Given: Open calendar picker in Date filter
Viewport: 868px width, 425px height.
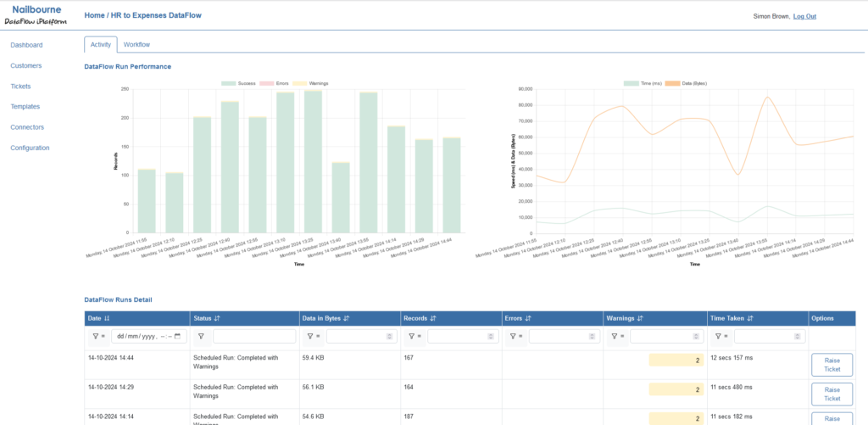Looking at the screenshot, I should click(177, 337).
